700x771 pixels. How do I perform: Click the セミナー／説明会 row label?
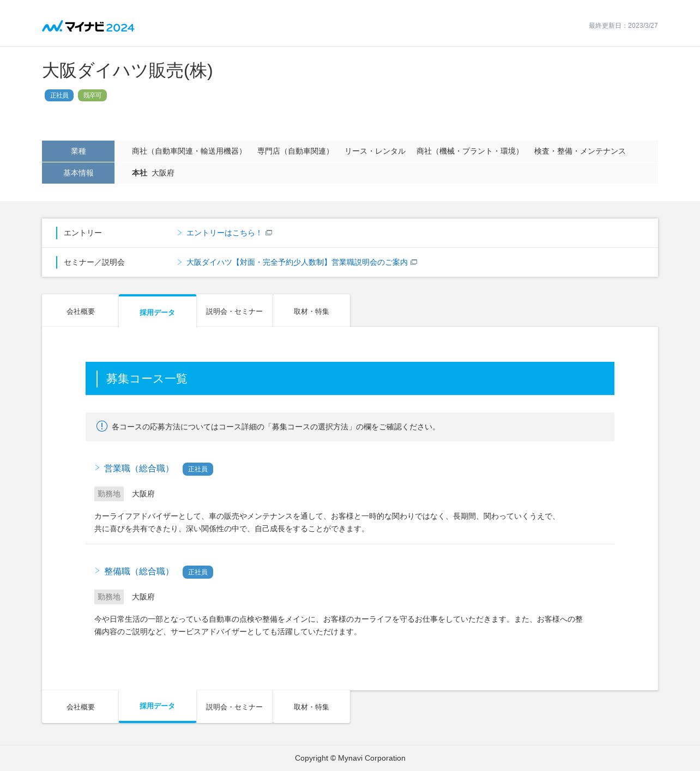point(94,262)
